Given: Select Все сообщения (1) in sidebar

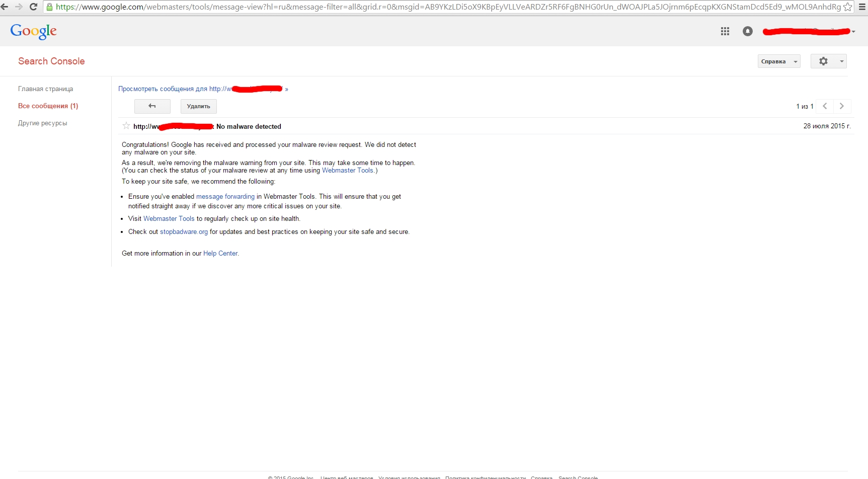Looking at the screenshot, I should click(x=48, y=106).
